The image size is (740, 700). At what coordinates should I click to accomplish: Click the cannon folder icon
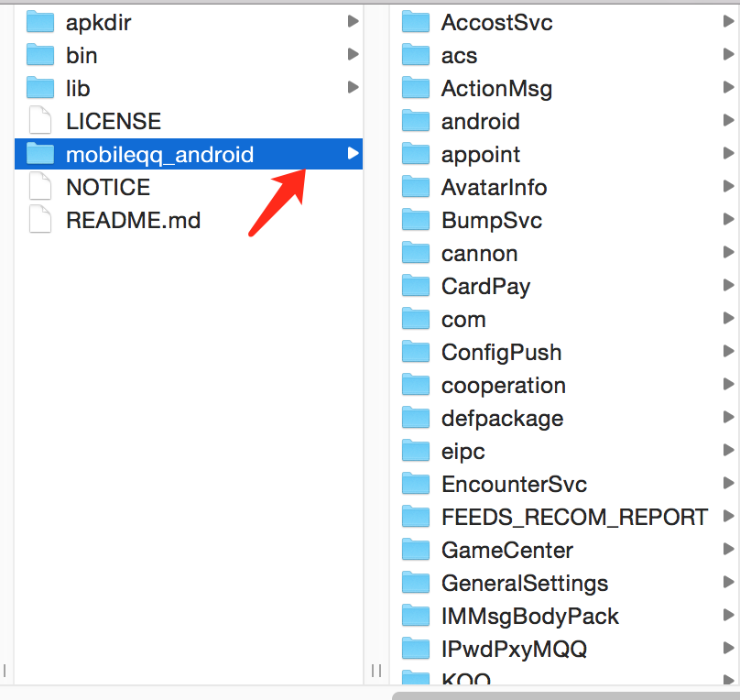pyautogui.click(x=416, y=253)
